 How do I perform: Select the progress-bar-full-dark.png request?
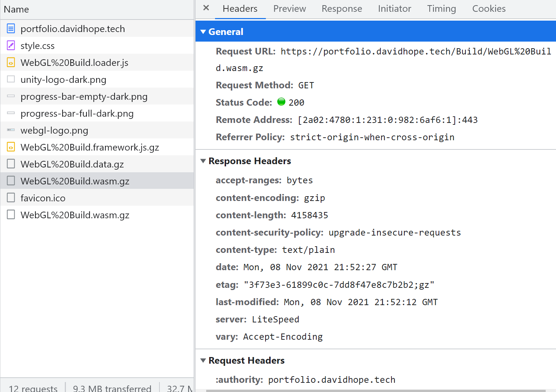click(97, 113)
